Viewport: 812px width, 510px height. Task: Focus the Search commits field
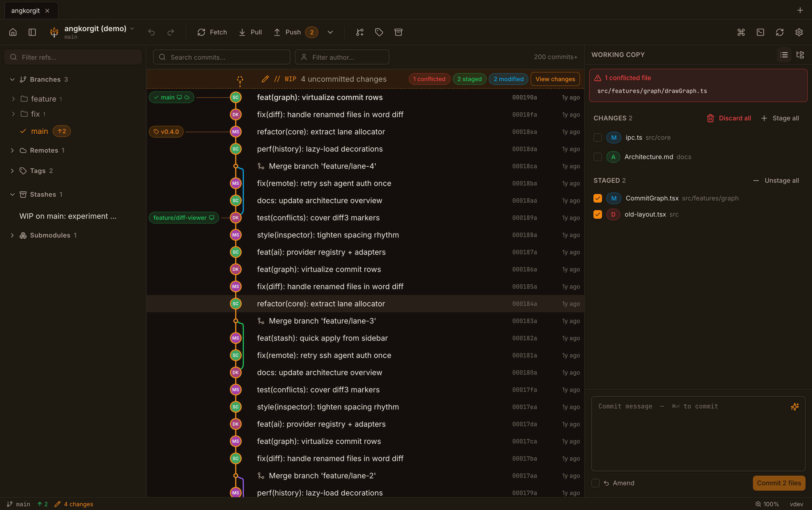(222, 57)
